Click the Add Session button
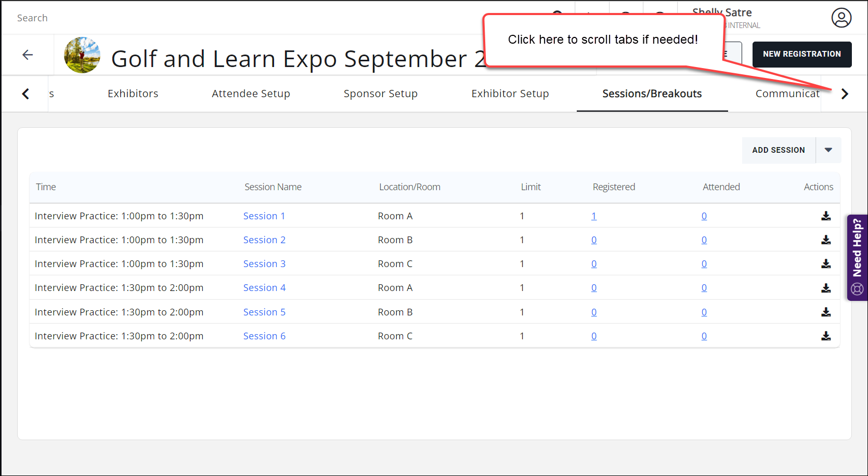 778,150
